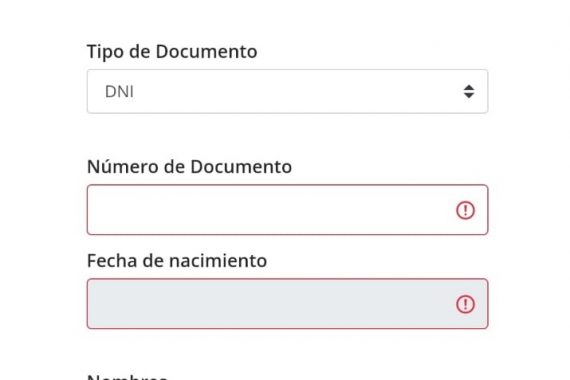The image size is (570, 380).
Task: Click the word Documento in Tipo de Documento
Action: pyautogui.click(x=206, y=52)
